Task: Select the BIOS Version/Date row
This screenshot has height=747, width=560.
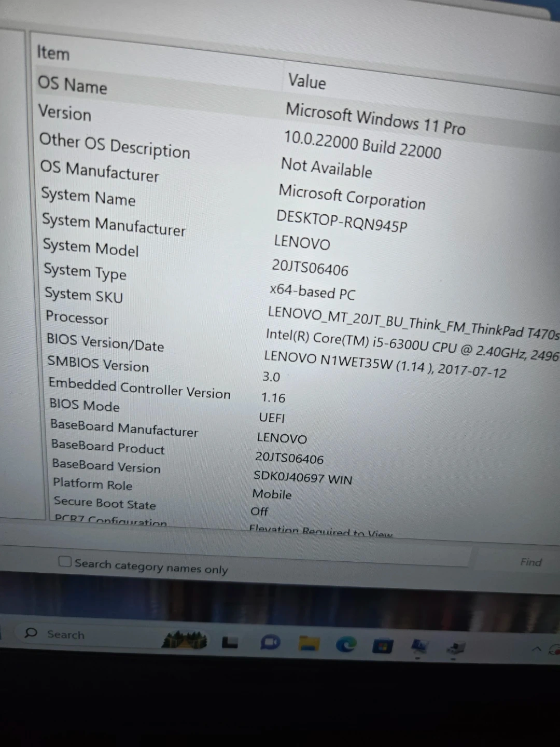Action: (x=105, y=342)
